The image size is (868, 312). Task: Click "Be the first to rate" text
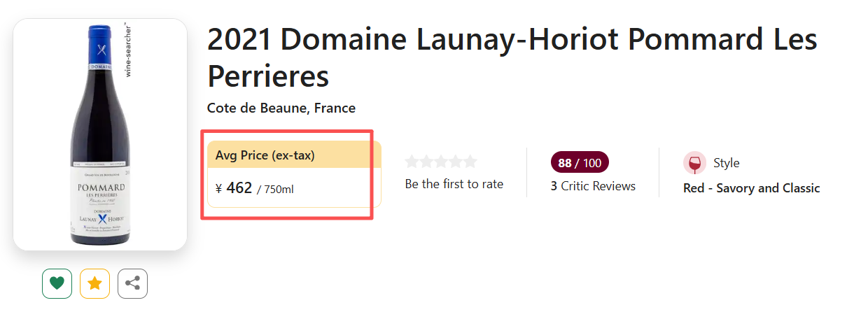[x=454, y=185]
